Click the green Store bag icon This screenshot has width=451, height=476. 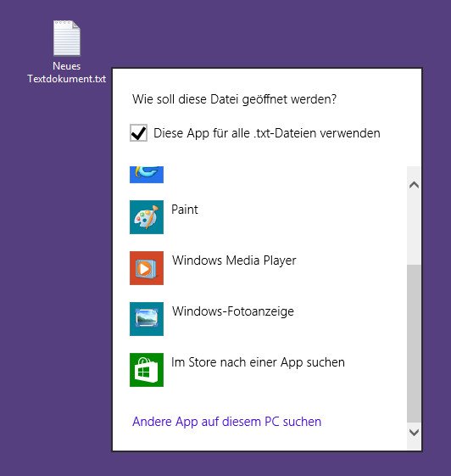click(147, 370)
